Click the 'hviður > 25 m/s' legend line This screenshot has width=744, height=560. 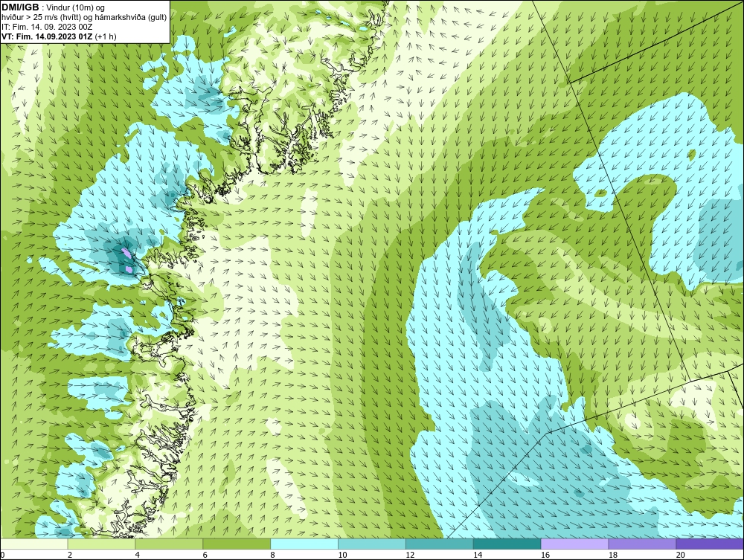point(84,18)
